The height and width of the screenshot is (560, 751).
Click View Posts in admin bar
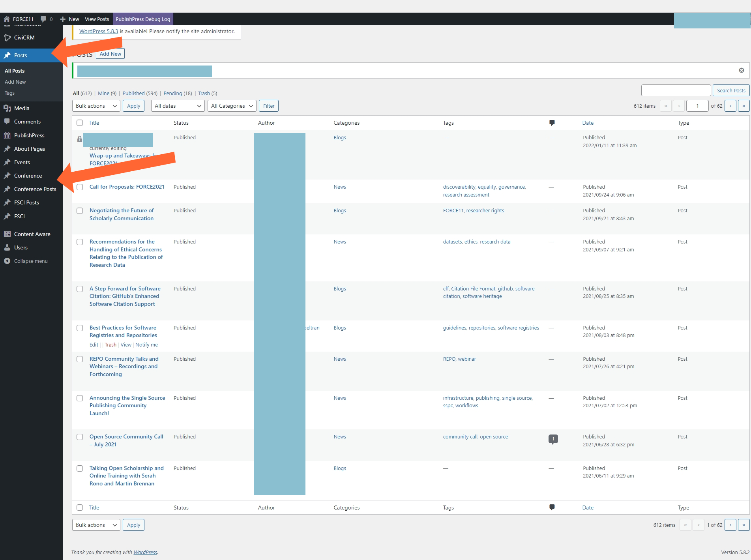[x=97, y=19]
